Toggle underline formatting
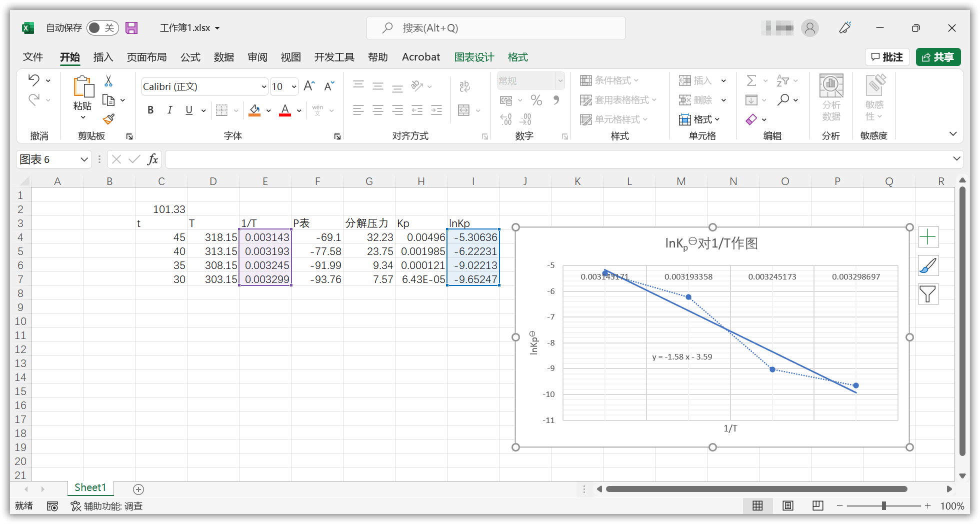This screenshot has height=524, width=980. [188, 110]
